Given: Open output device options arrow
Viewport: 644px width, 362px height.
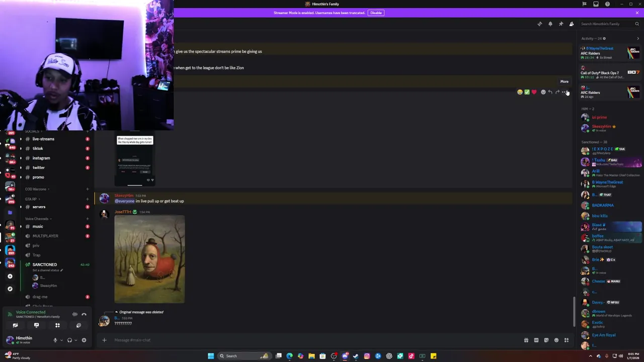Looking at the screenshot, I should pyautogui.click(x=75, y=340).
